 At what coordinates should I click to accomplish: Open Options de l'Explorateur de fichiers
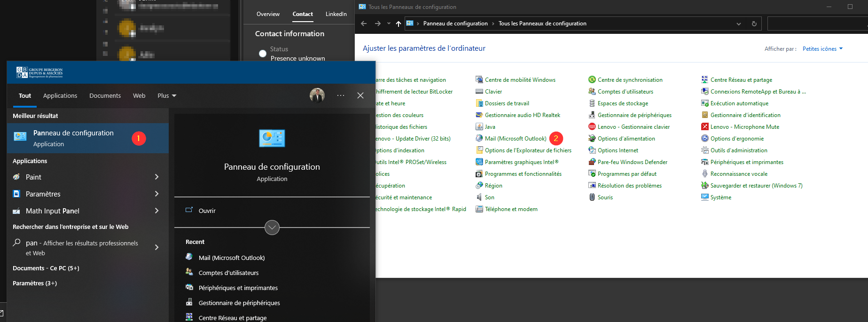point(524,150)
